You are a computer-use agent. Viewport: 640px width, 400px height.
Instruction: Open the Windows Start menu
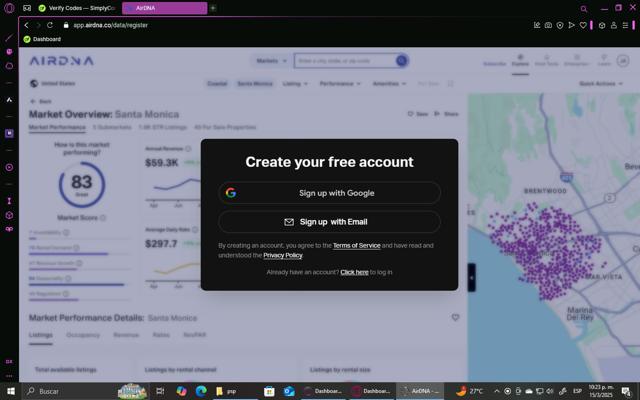tap(11, 391)
